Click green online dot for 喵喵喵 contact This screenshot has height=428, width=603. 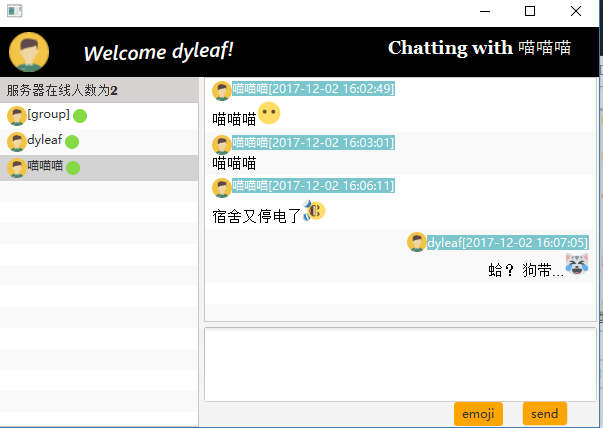[73, 168]
